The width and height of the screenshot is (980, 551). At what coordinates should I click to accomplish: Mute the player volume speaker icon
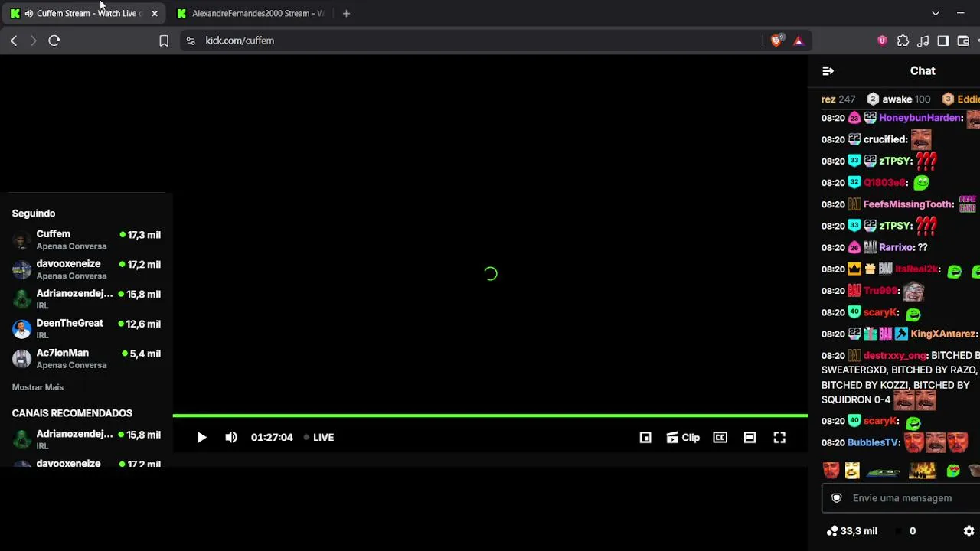(x=231, y=437)
